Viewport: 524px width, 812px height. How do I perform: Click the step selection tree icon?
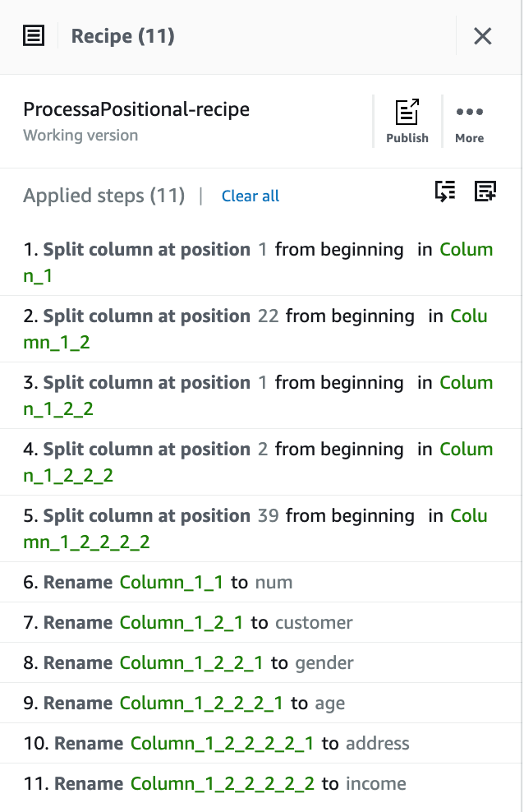[445, 191]
